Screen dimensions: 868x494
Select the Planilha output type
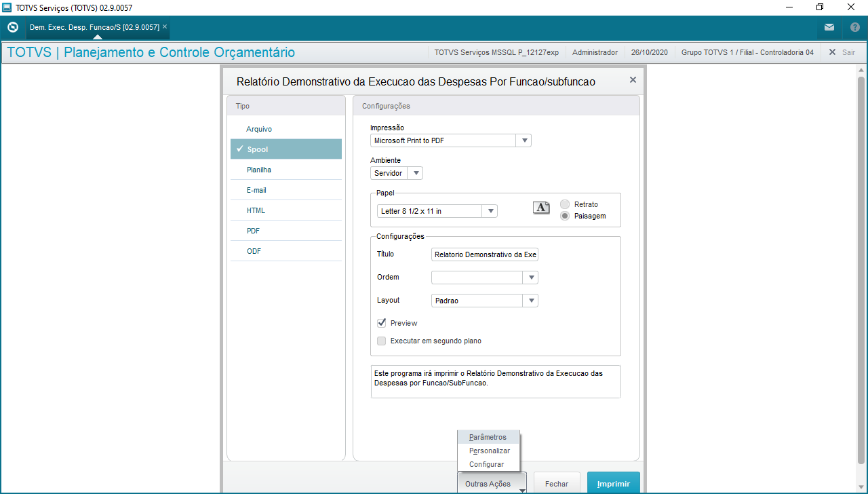[x=286, y=170]
